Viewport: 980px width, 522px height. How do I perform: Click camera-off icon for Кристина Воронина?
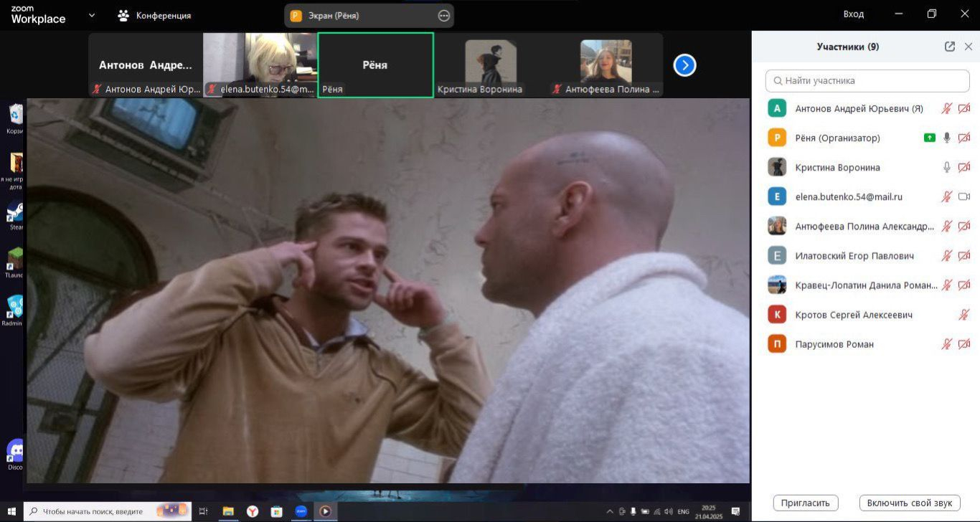964,167
